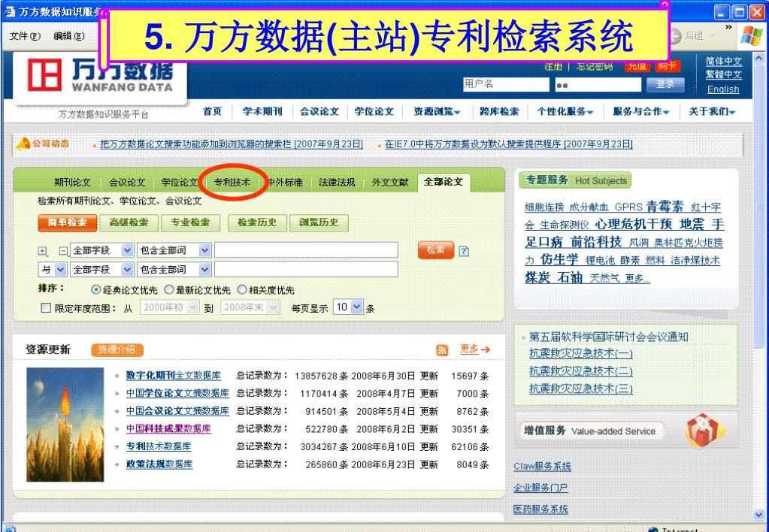Screen dimensions: 769x532
Task: Switch to 学位论文 search tab
Action: pyautogui.click(x=180, y=183)
